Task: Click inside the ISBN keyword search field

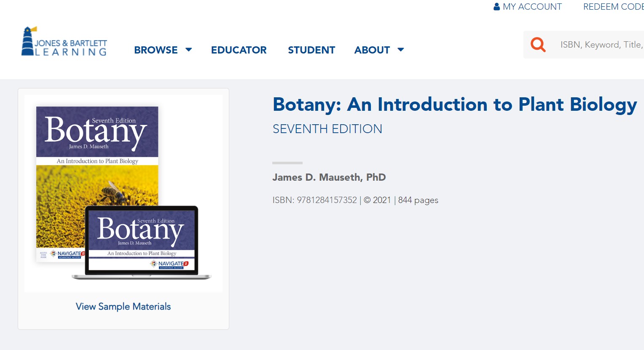Action: pos(598,44)
